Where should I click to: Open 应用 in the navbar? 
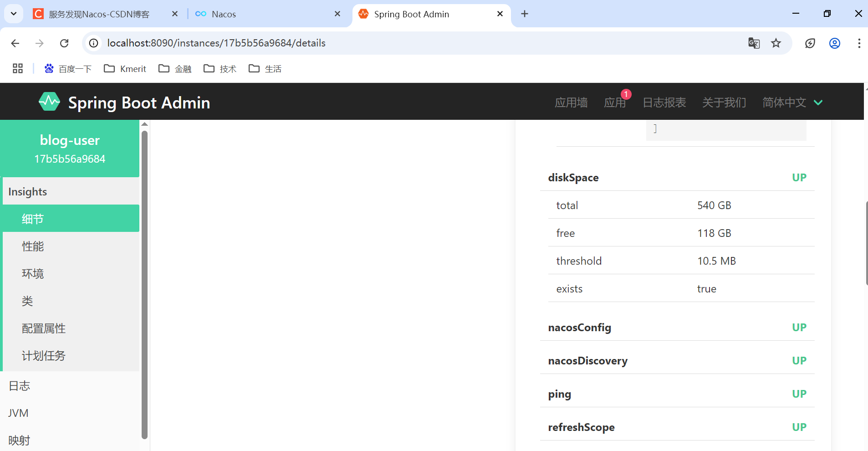[x=615, y=102]
